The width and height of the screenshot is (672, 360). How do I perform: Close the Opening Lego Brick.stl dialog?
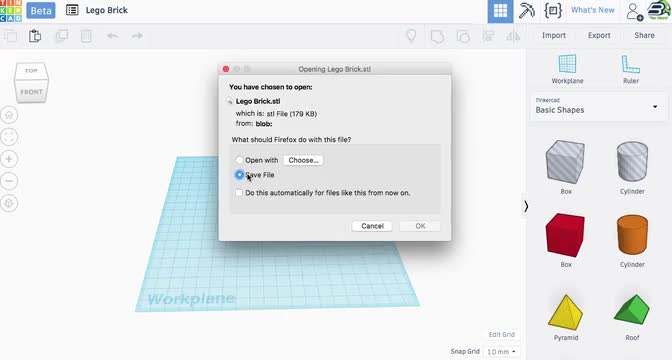pos(226,69)
